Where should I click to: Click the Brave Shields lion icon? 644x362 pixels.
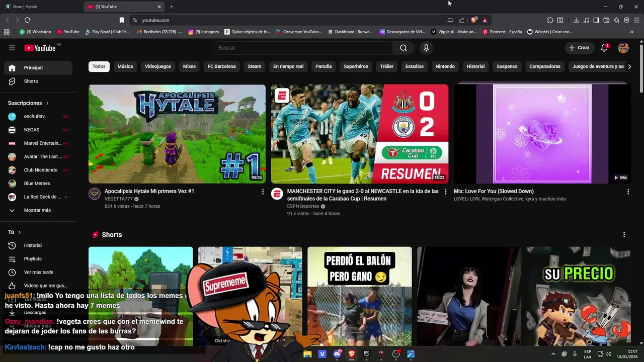pyautogui.click(x=473, y=20)
